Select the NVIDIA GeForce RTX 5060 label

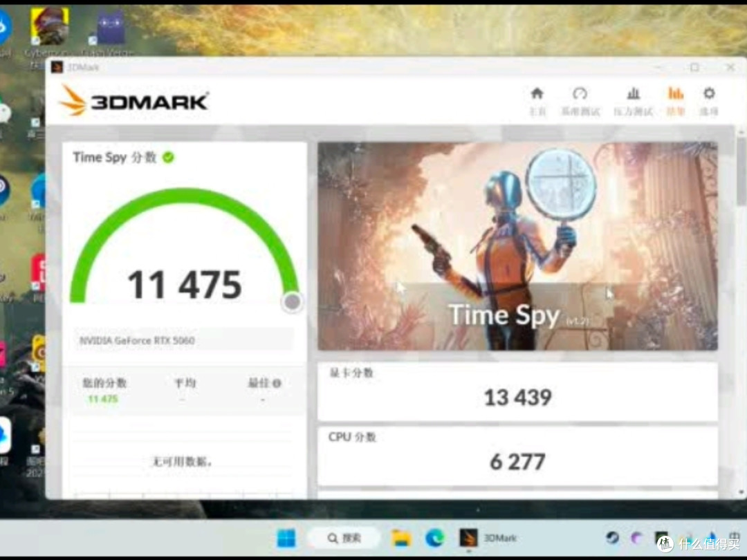point(137,340)
